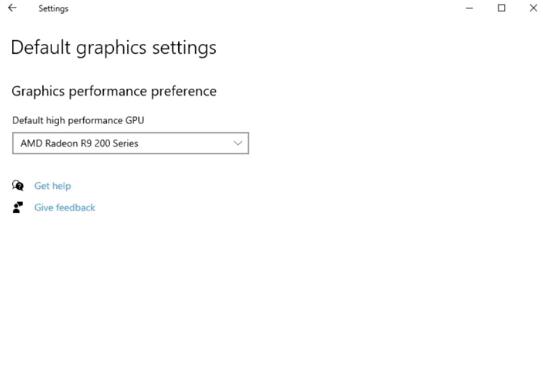
Task: Click the empty space right of GPU dropdown
Action: (x=395, y=143)
